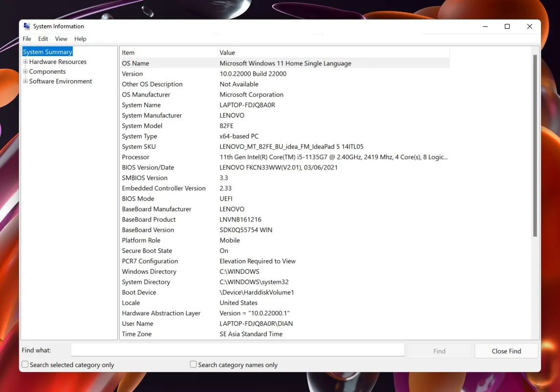Tick Search category names only checkbox
560x392 pixels.
(194, 365)
